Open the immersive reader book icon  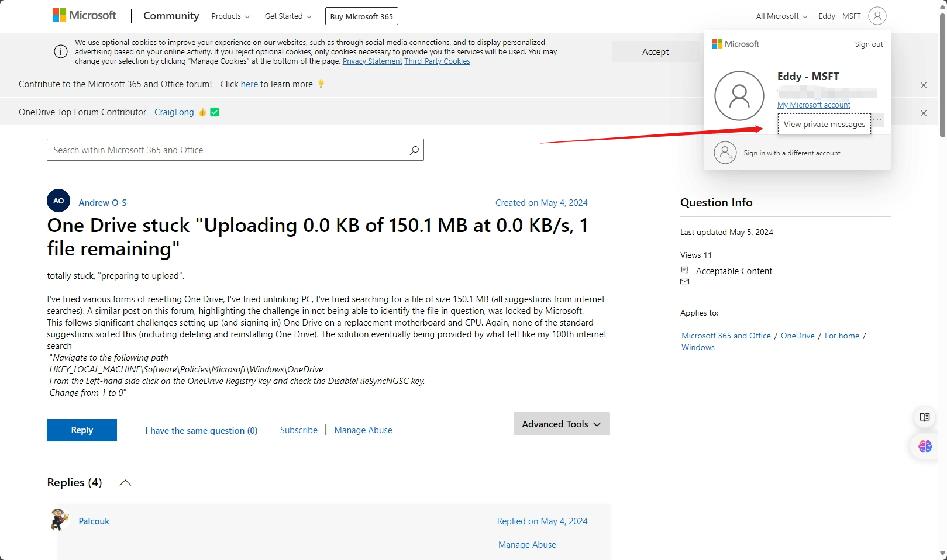coord(925,417)
